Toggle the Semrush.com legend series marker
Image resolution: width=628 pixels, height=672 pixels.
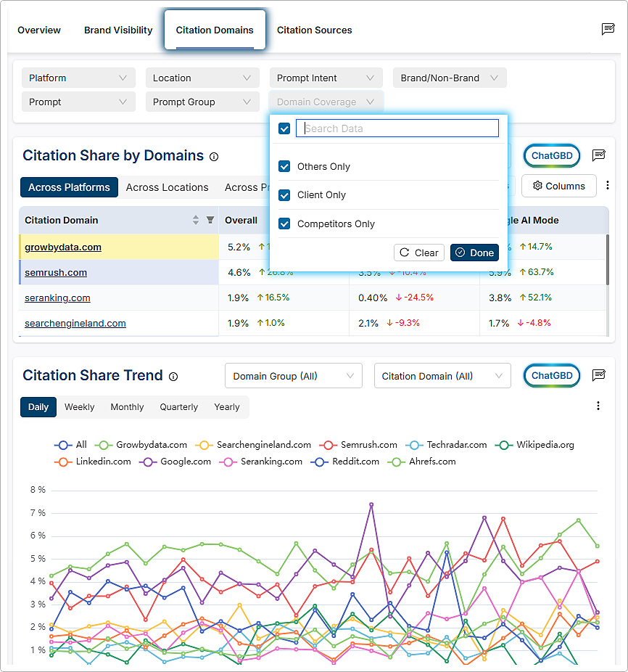pyautogui.click(x=329, y=445)
